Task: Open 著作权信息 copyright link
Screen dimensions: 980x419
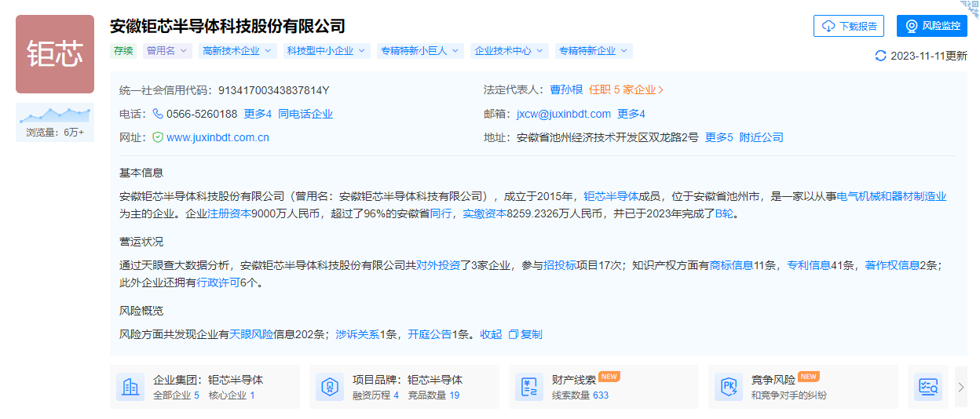Action: [x=891, y=265]
